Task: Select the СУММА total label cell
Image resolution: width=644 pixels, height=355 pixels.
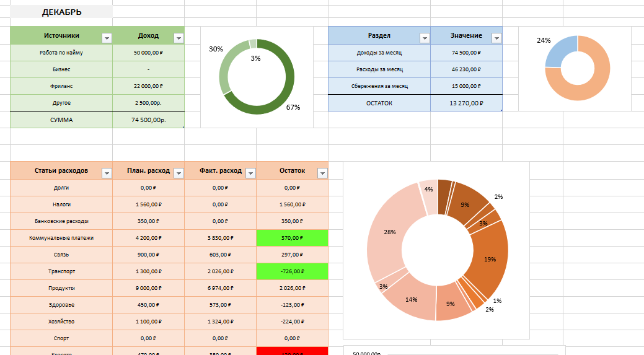Action: coord(61,120)
